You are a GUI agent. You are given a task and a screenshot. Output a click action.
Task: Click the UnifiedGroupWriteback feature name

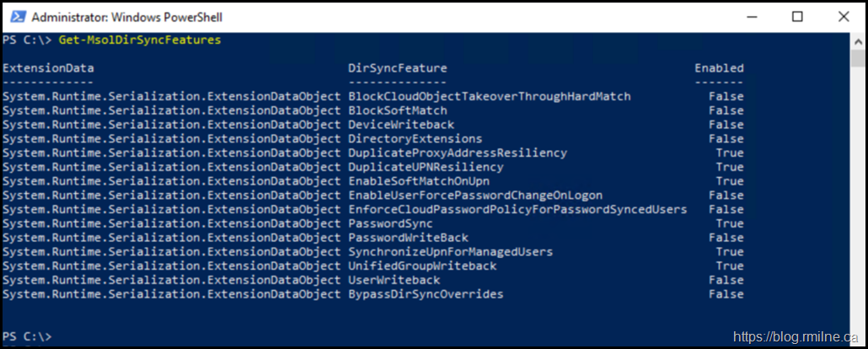click(422, 266)
